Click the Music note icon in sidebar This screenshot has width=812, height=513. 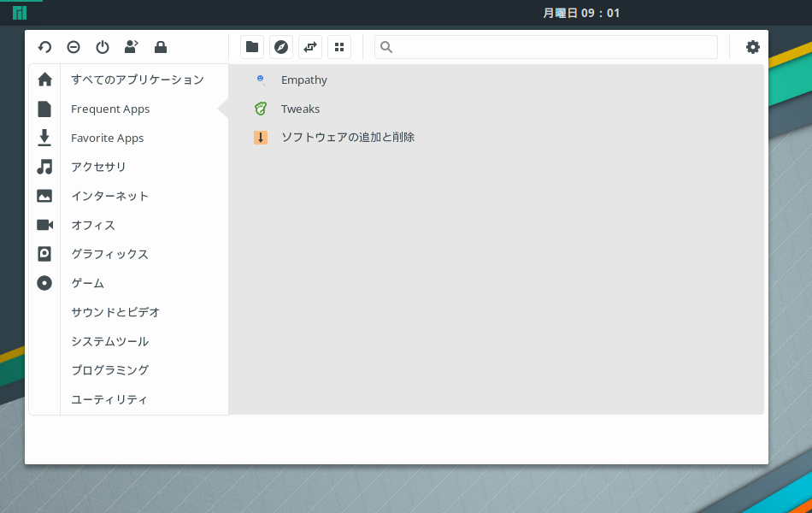tap(44, 167)
